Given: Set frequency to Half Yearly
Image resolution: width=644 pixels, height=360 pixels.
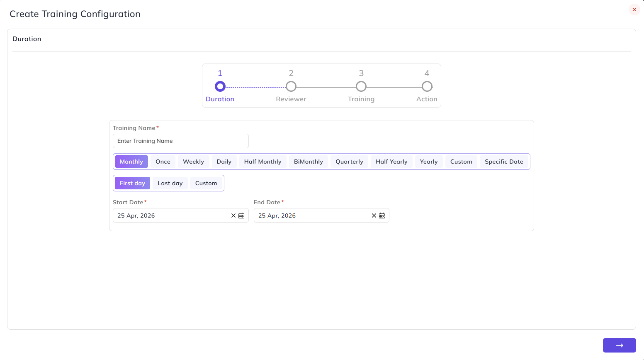Looking at the screenshot, I should pyautogui.click(x=391, y=162).
